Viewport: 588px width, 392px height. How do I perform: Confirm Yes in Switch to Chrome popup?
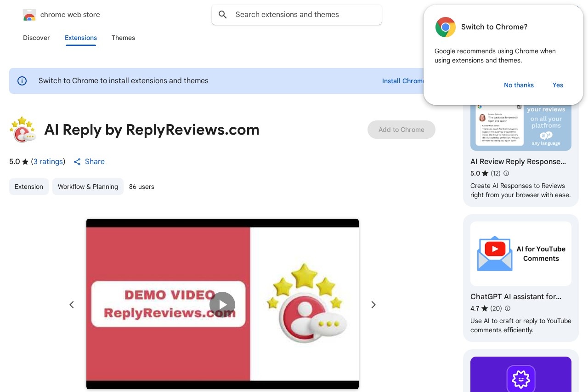(x=558, y=85)
